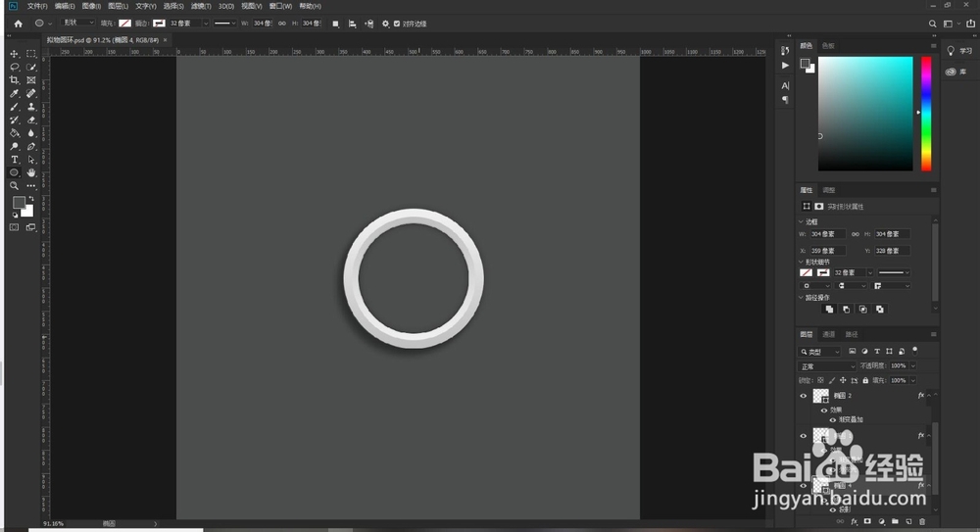Select the Path Selection tool

(x=31, y=160)
